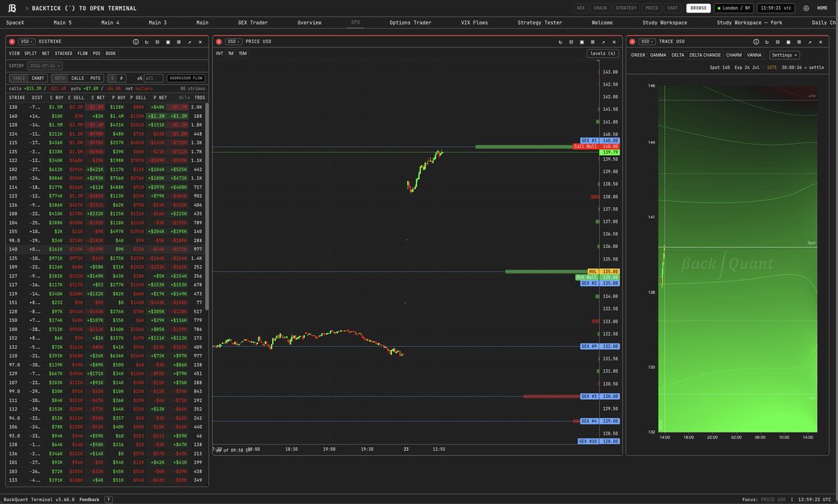Refresh the TRACE USO panel
This screenshot has width=838, height=504.
point(767,42)
